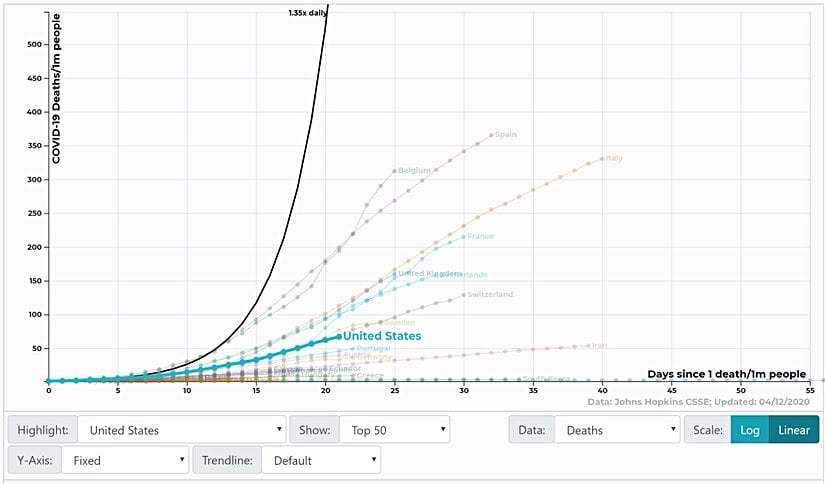This screenshot has width=825, height=484.
Task: Click the 'Highlight:' label box
Action: pos(42,430)
